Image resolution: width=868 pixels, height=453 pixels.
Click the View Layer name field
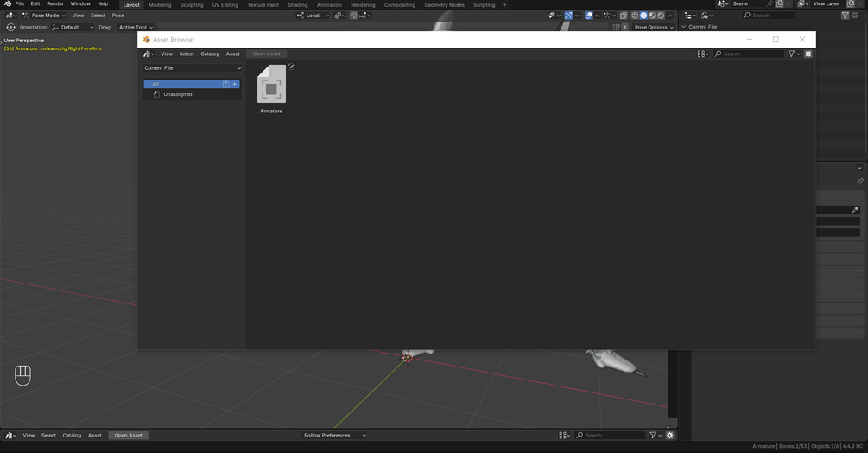click(826, 3)
